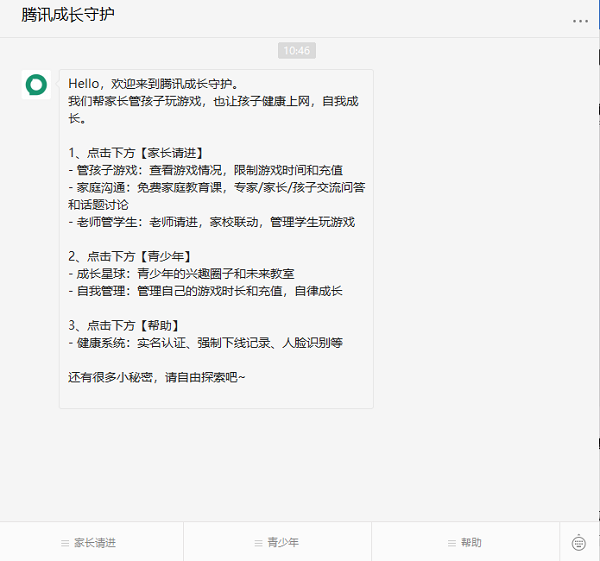Click the 健康系统 description line
The width and height of the screenshot is (600, 561).
(x=205, y=342)
